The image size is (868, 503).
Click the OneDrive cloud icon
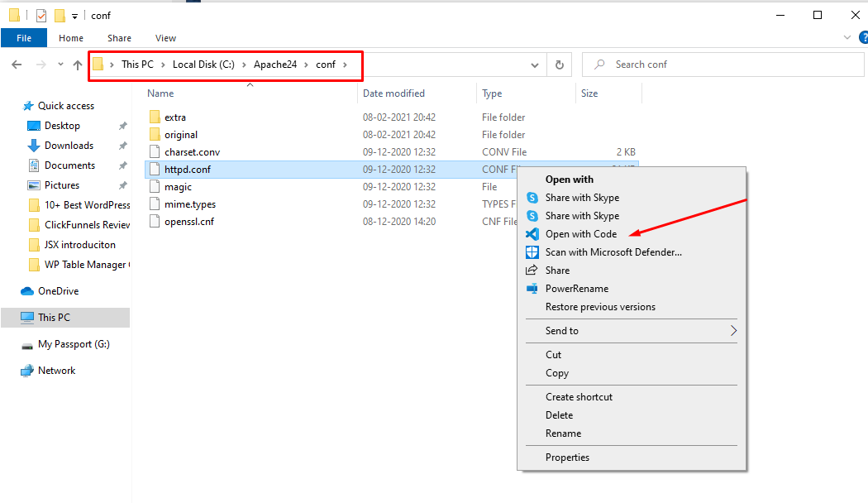pyautogui.click(x=27, y=291)
